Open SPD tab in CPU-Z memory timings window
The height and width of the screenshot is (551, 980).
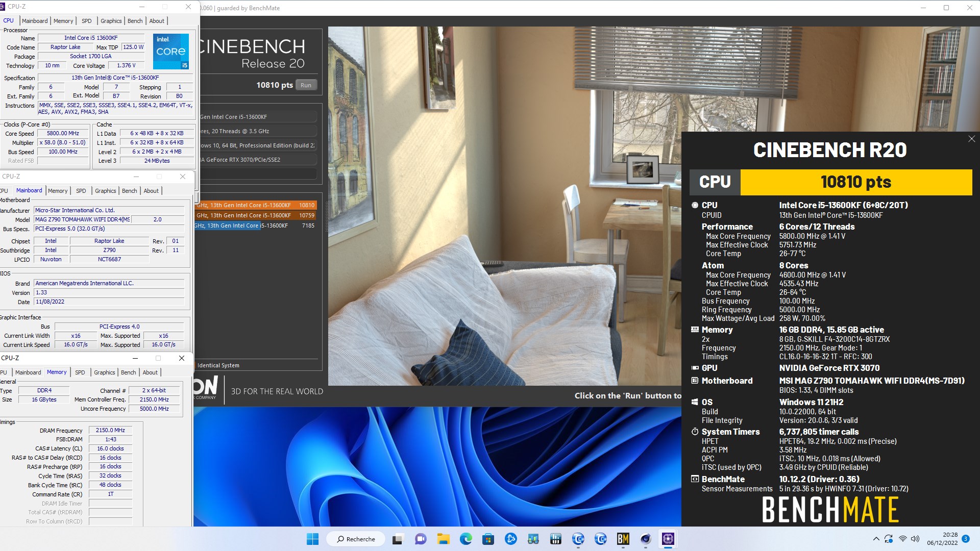click(x=80, y=372)
